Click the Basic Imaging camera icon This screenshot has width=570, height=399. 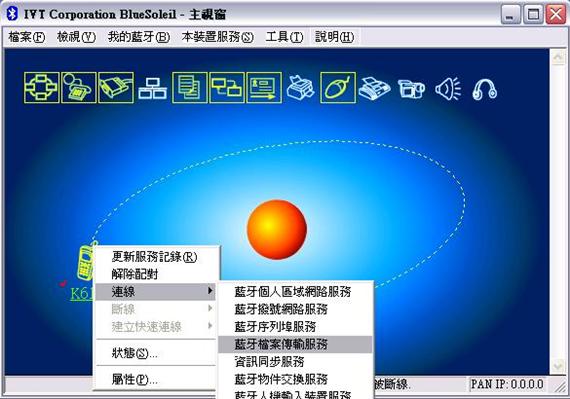pyautogui.click(x=411, y=89)
